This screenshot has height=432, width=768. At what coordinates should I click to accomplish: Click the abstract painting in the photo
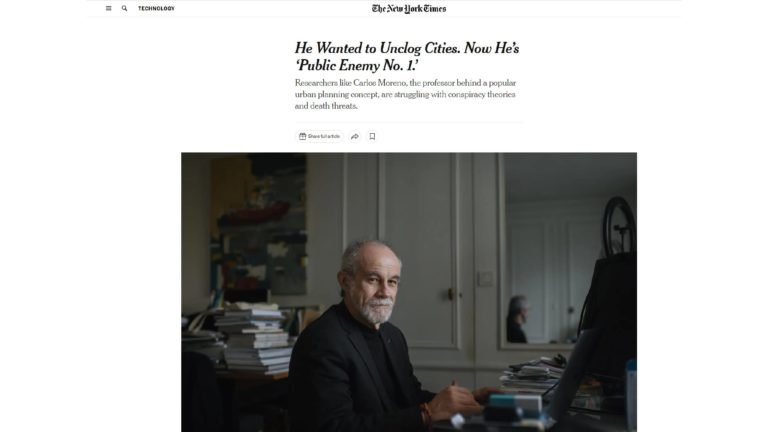(x=259, y=224)
